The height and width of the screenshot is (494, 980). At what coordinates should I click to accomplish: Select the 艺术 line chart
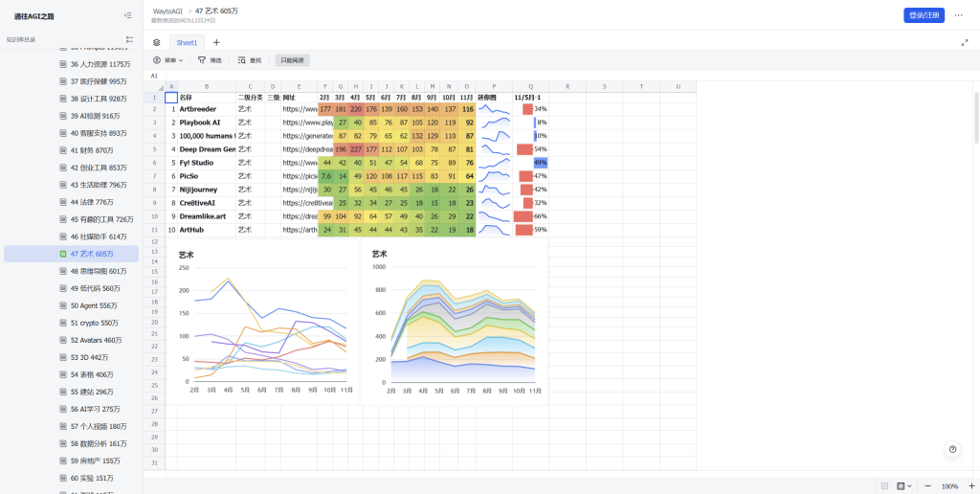coord(262,322)
